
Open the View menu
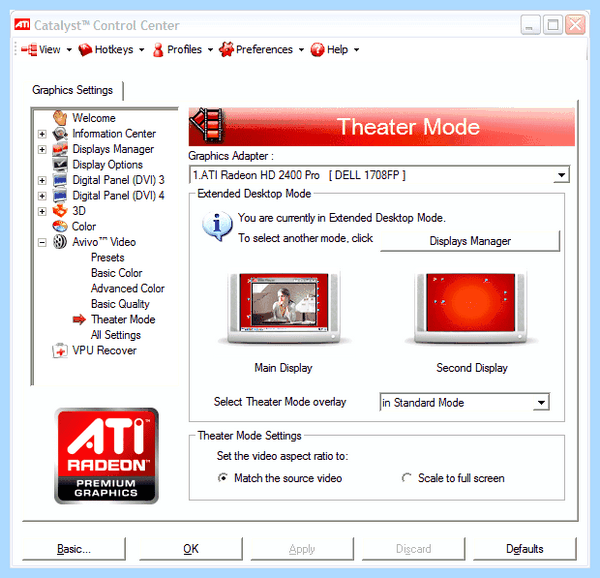coord(46,50)
